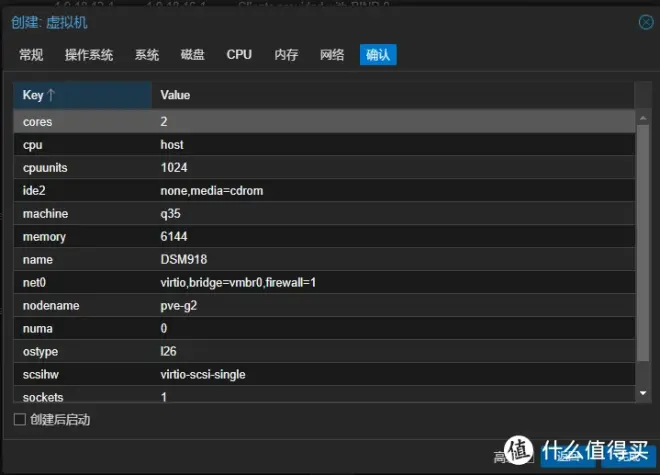Screen dimensions: 660x475
Task: Switch to the 常规 tab
Action: [31, 55]
